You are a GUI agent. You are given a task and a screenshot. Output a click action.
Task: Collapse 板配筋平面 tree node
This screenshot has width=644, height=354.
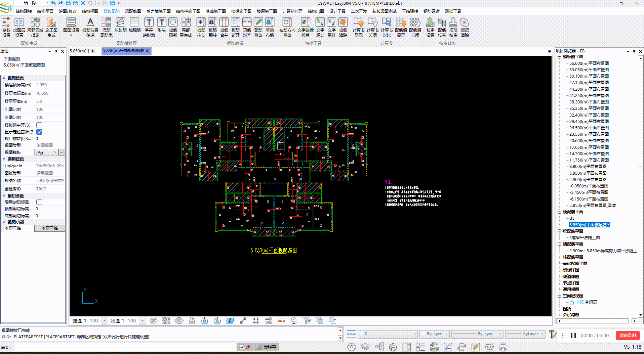pyautogui.click(x=560, y=212)
